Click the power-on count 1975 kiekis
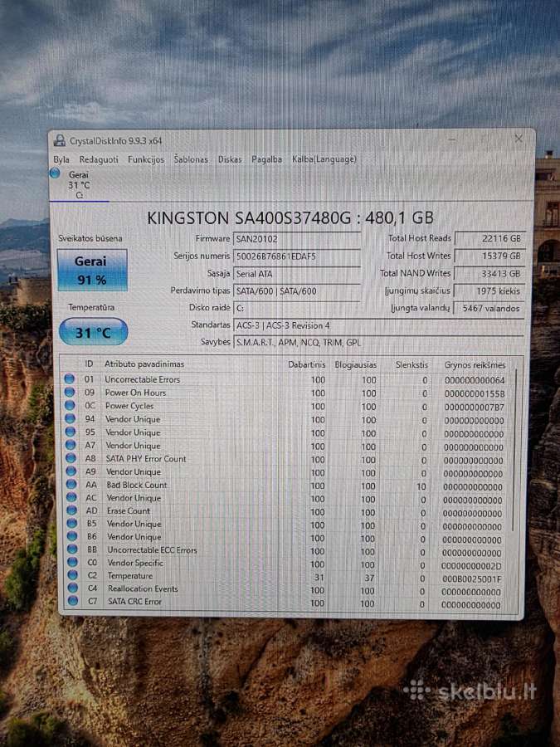The height and width of the screenshot is (747, 560). 489,290
